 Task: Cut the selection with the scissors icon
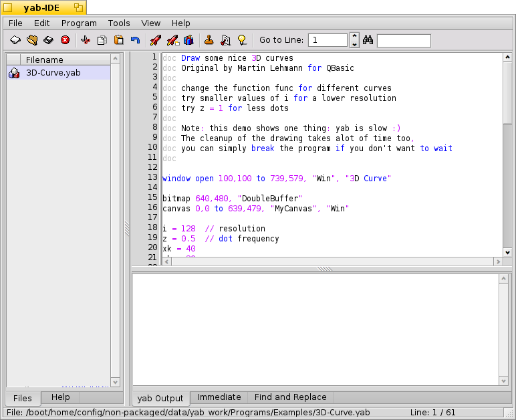coord(86,40)
